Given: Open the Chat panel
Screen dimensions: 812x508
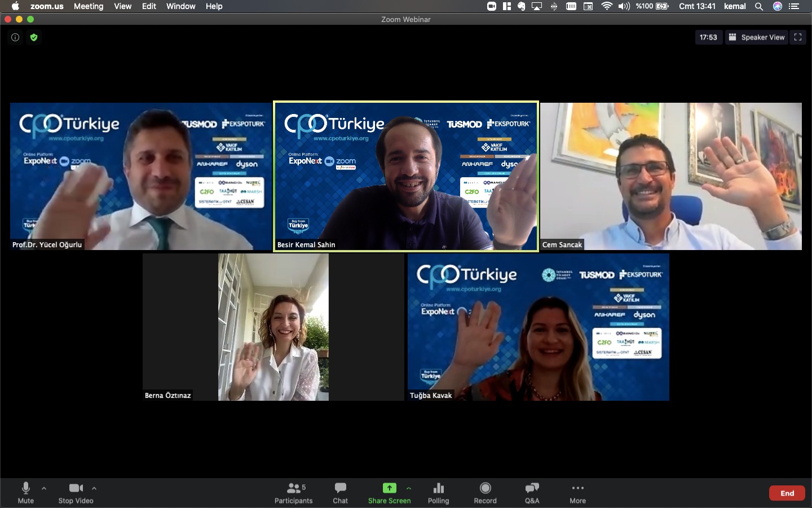Looking at the screenshot, I should (x=340, y=492).
